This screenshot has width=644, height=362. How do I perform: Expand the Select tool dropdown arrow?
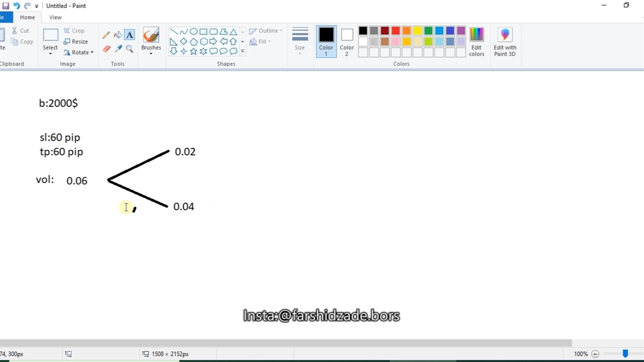tap(50, 53)
